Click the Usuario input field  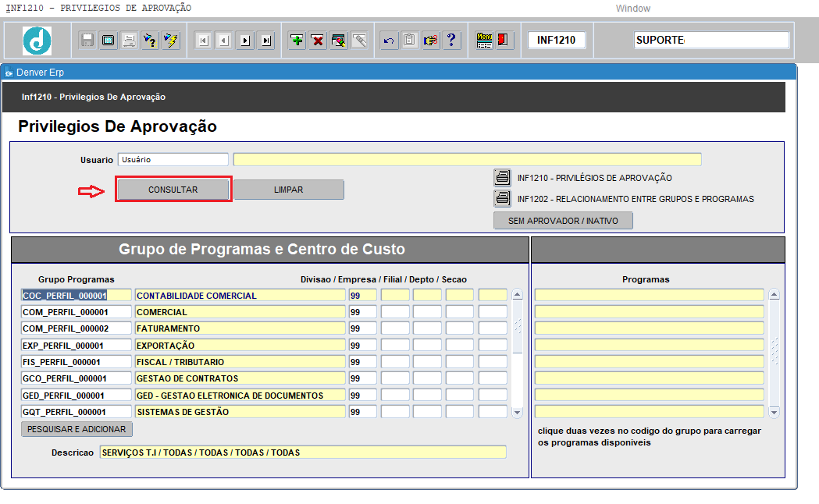click(173, 160)
